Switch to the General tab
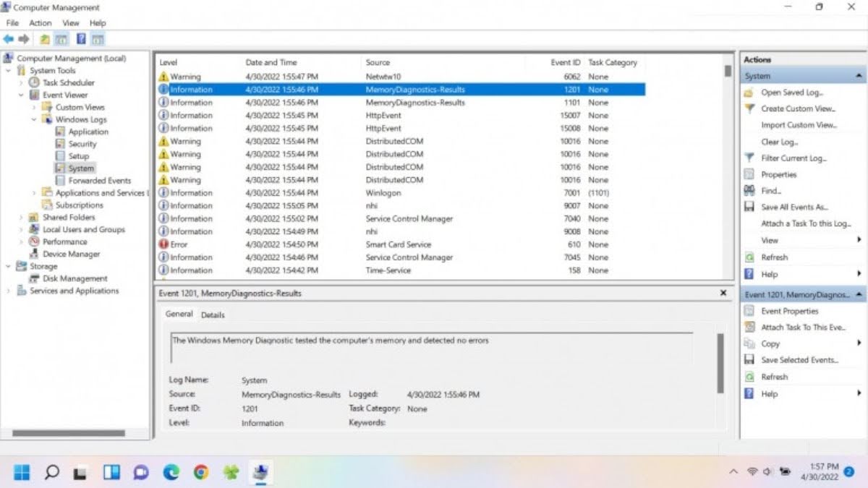The width and height of the screenshot is (868, 488). tap(179, 314)
